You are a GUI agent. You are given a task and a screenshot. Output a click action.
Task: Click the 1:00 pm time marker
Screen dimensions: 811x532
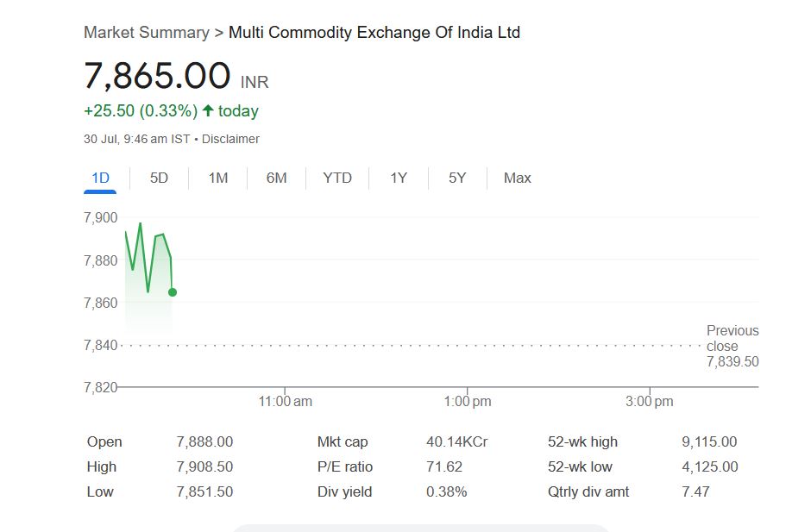point(468,401)
